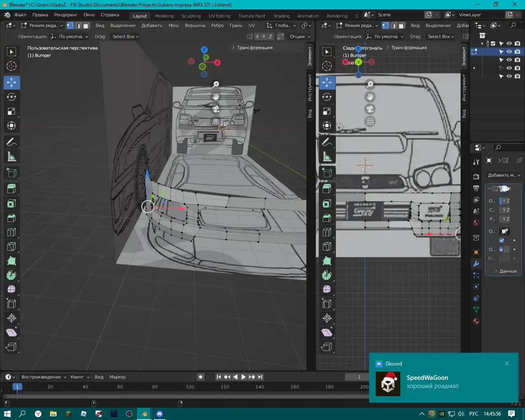This screenshot has height=420, width=525.
Task: Click the current frame number field
Action: tap(357, 377)
